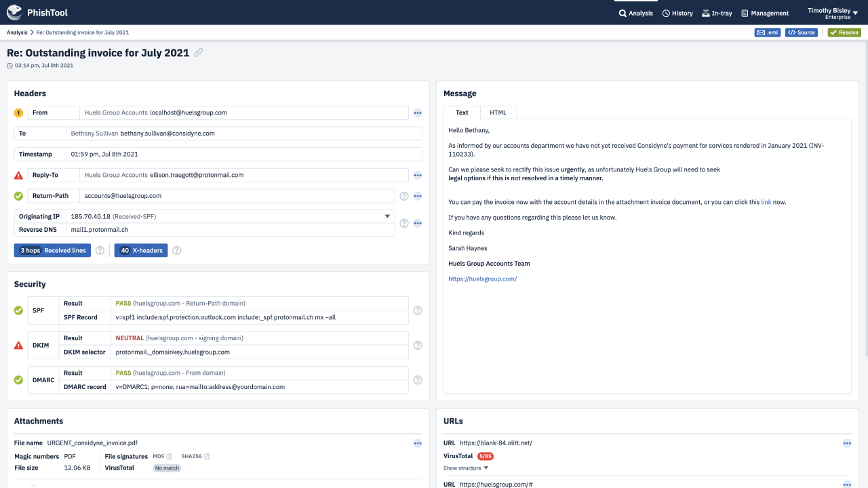Open the In-tray page

tap(717, 13)
